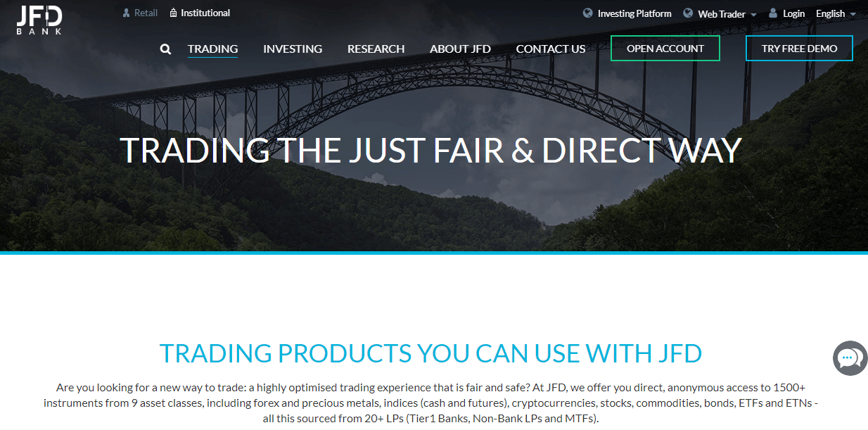Switch to the Retail client mode

pyautogui.click(x=146, y=13)
